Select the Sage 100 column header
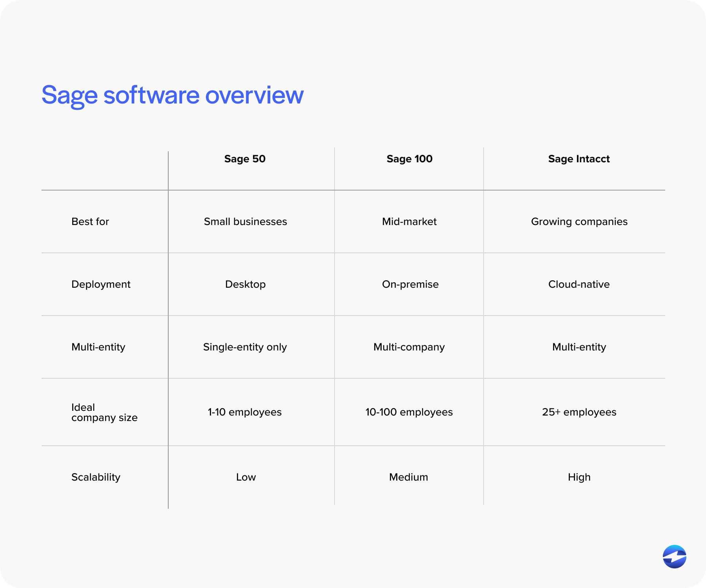Viewport: 706px width, 588px height. (x=409, y=159)
